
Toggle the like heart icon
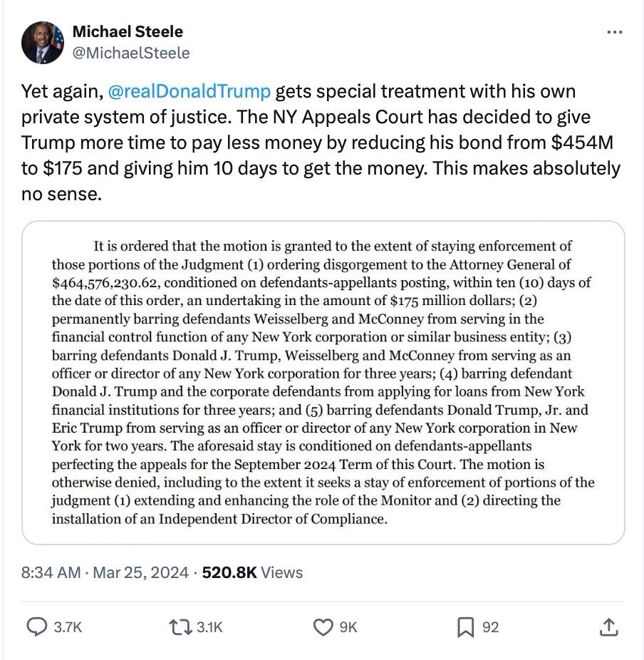(323, 627)
